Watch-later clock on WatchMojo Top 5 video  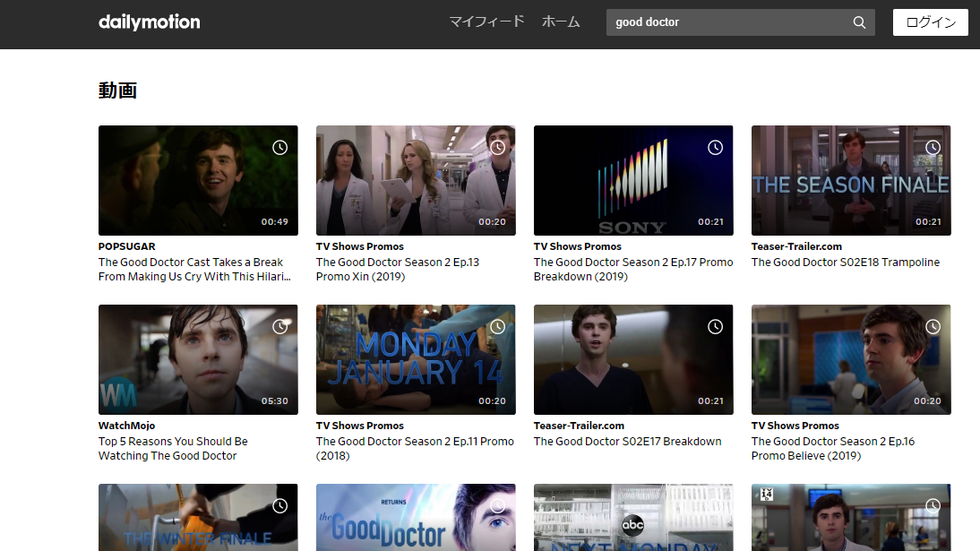(x=280, y=326)
